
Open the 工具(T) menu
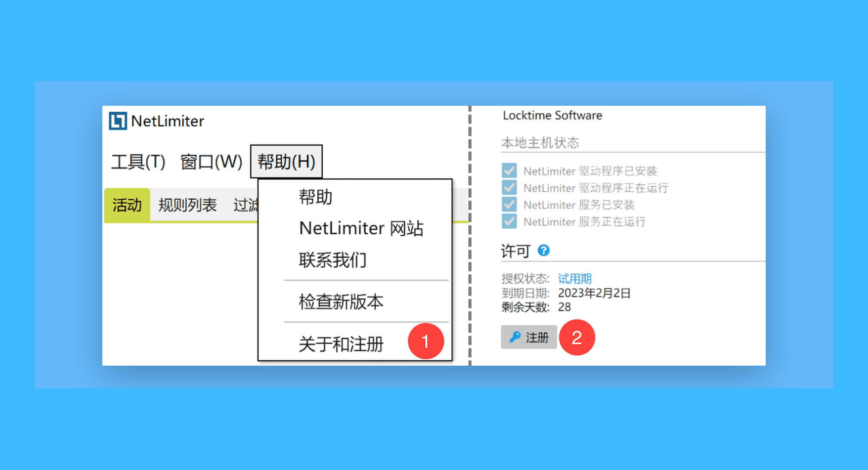[x=138, y=162]
